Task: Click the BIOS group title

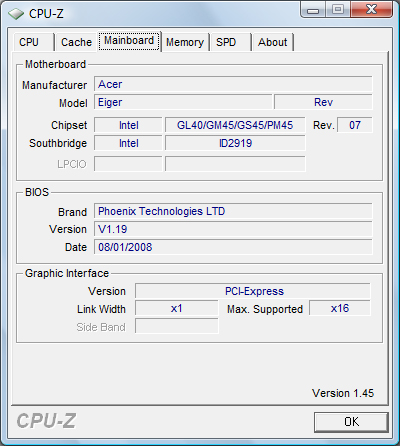Action: tap(37, 192)
